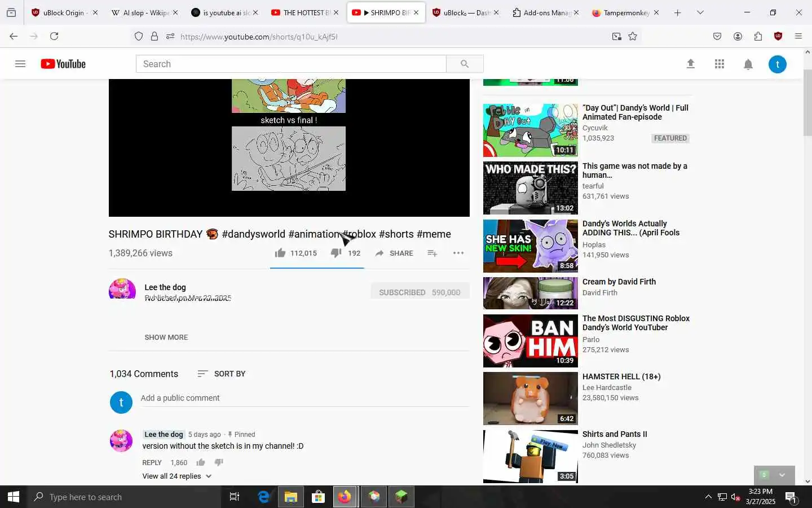Open the volume icon in system tray
Viewport: 812px width, 508px height.
point(736,497)
